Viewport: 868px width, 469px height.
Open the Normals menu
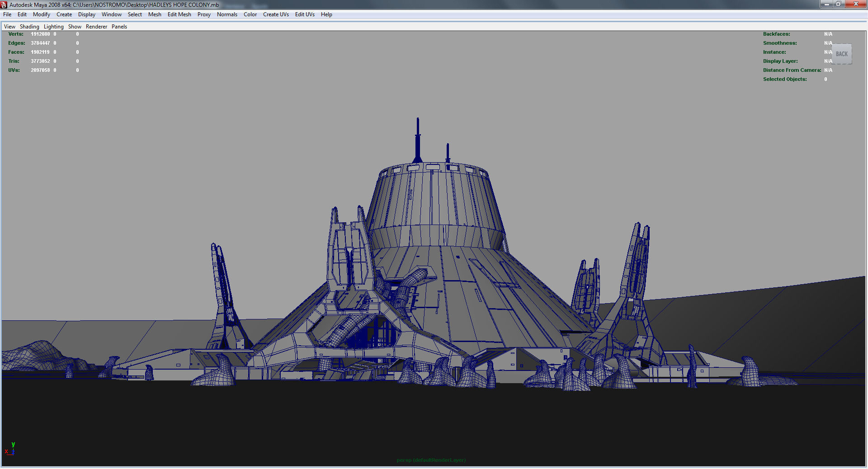[x=227, y=14]
